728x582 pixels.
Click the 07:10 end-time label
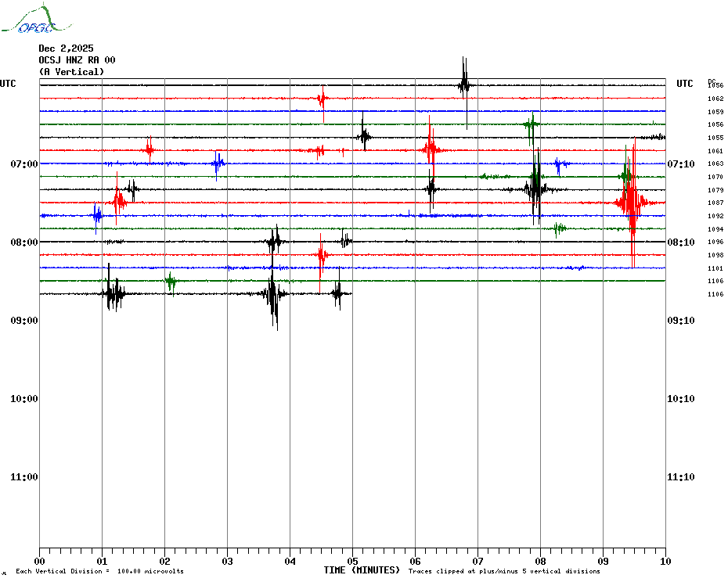click(x=680, y=164)
